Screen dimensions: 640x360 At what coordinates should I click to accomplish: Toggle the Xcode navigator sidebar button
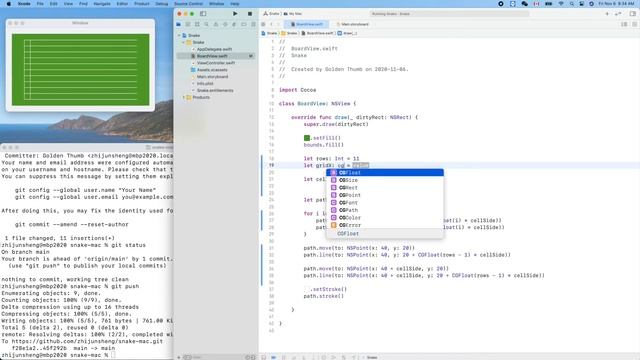[203, 14]
